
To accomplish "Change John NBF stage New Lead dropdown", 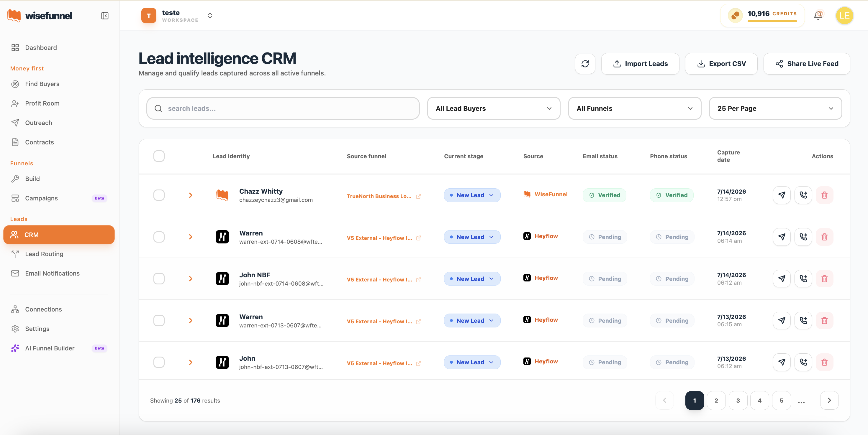I will coord(472,279).
